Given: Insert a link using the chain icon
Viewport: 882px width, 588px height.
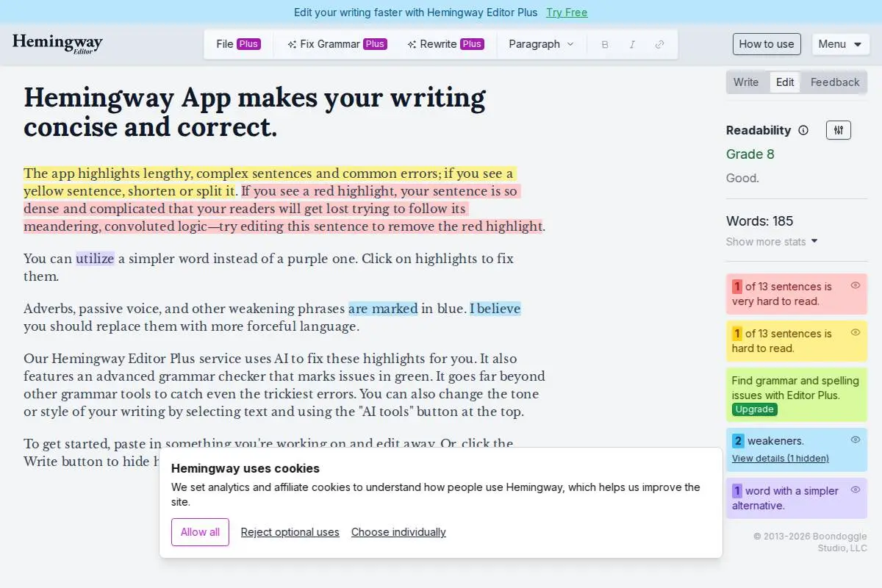Looking at the screenshot, I should click(x=659, y=44).
